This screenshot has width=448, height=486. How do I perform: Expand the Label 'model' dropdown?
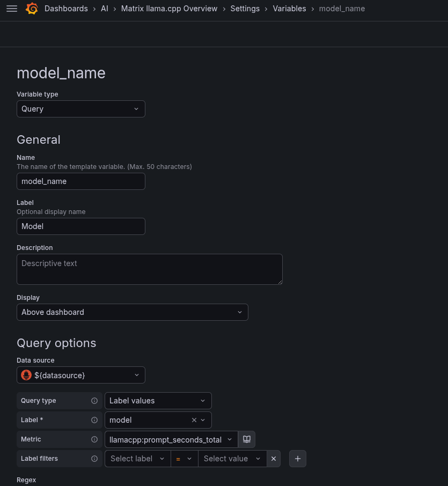[x=203, y=420]
